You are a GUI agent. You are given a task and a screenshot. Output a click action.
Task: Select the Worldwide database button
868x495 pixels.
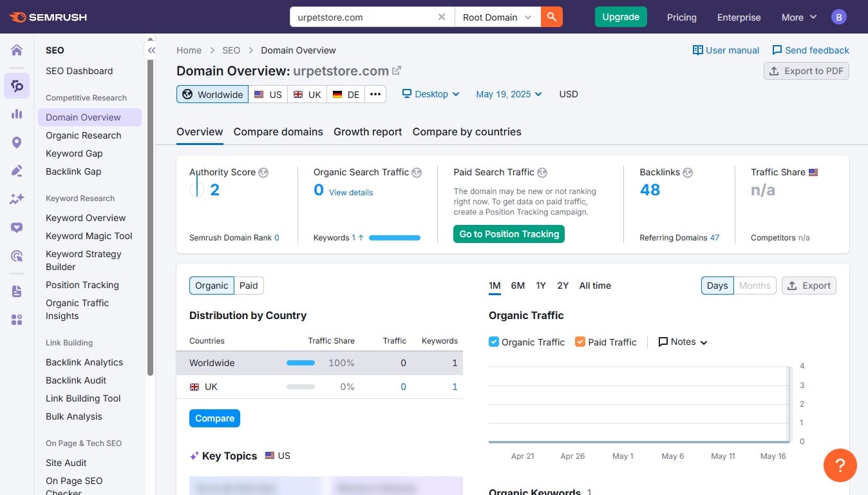point(212,94)
